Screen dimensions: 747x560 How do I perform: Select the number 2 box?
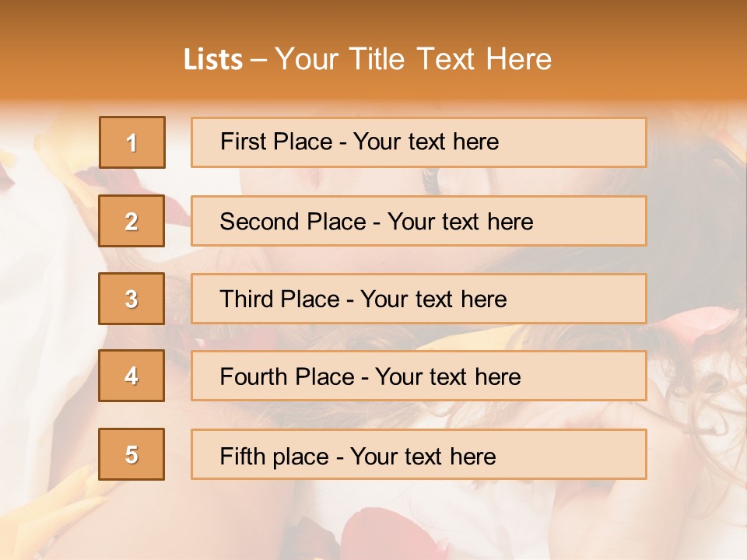[x=132, y=221]
